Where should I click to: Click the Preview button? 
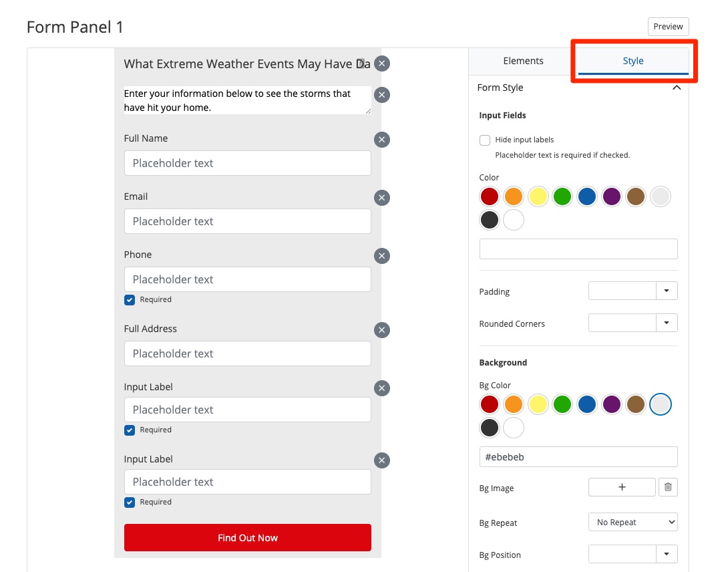[x=668, y=27]
